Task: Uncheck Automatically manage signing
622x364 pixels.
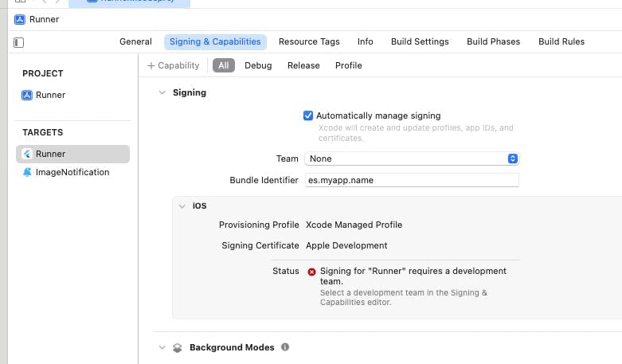Action: pyautogui.click(x=308, y=115)
